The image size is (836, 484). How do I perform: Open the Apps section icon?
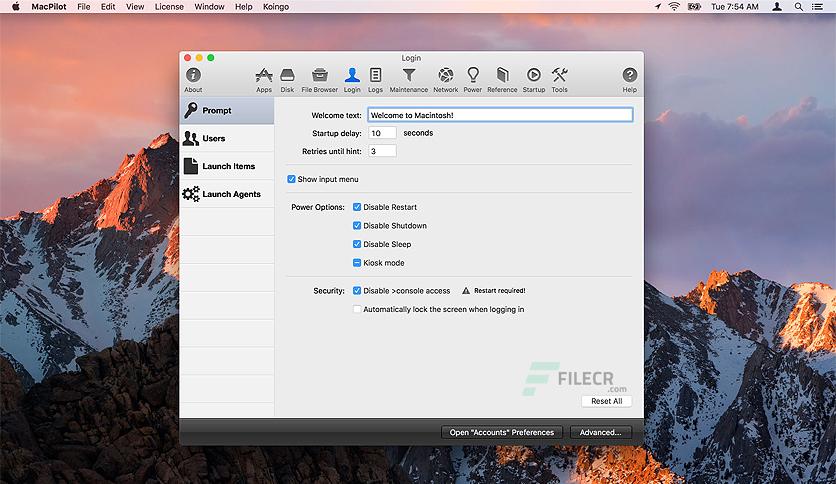pyautogui.click(x=264, y=80)
